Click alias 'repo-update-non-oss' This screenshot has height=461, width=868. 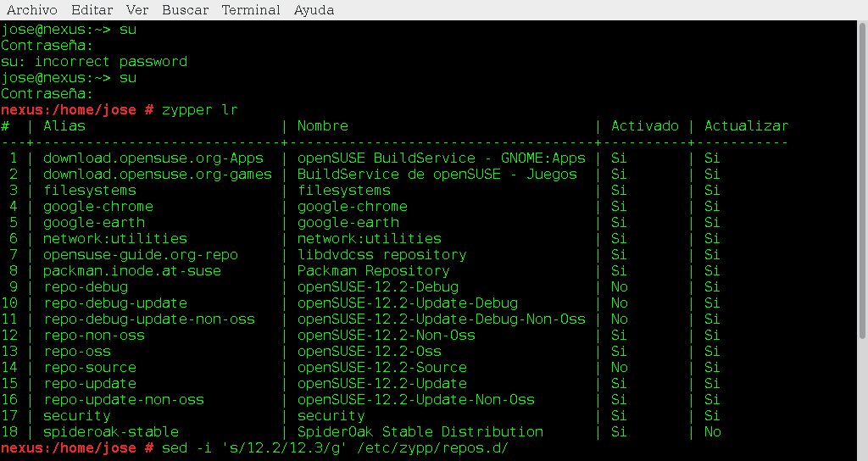click(x=124, y=399)
